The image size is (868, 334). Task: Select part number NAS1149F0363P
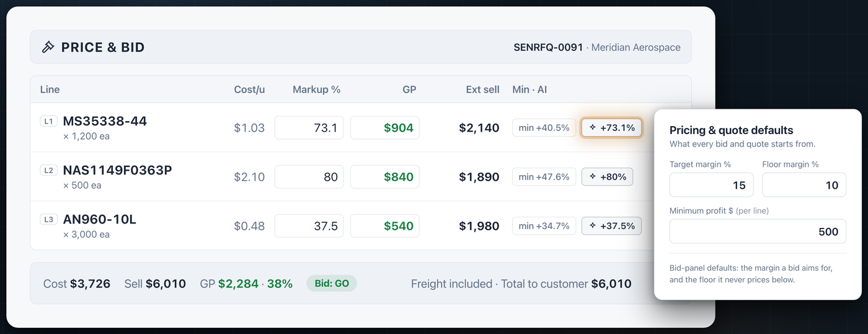(x=118, y=170)
